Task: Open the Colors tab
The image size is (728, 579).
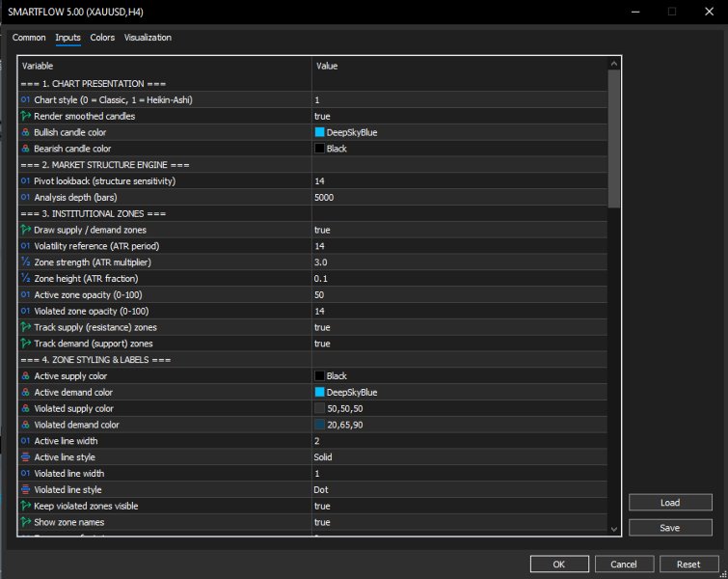Action: (102, 38)
